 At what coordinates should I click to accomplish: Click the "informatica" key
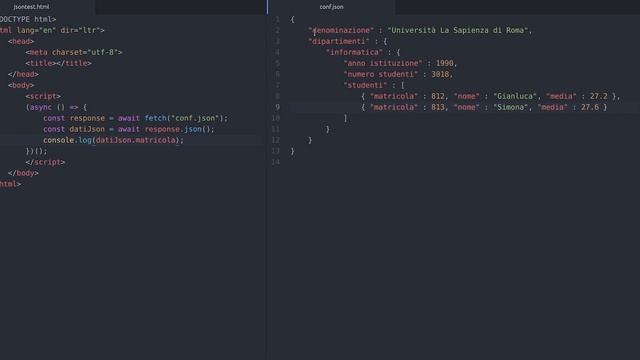(x=354, y=52)
